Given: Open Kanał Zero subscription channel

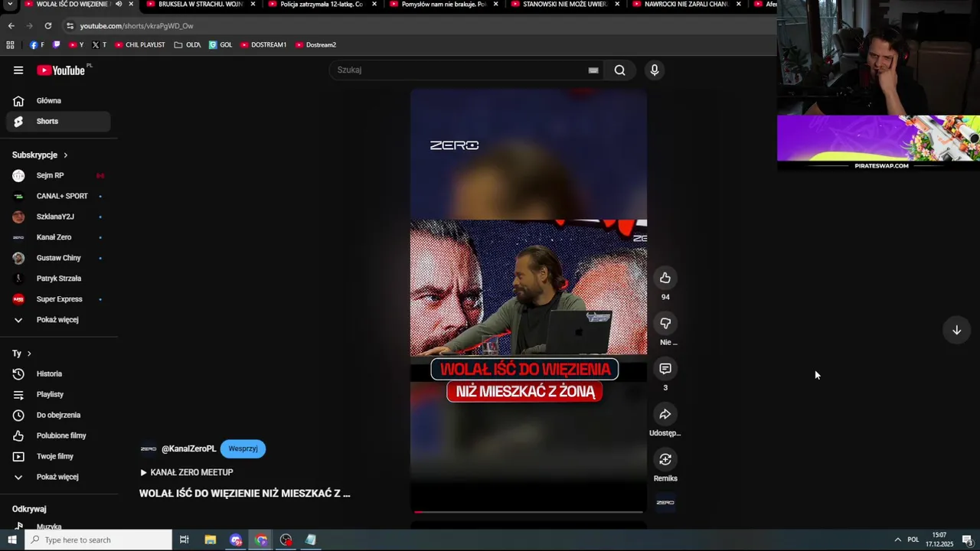Looking at the screenshot, I should click(x=58, y=238).
